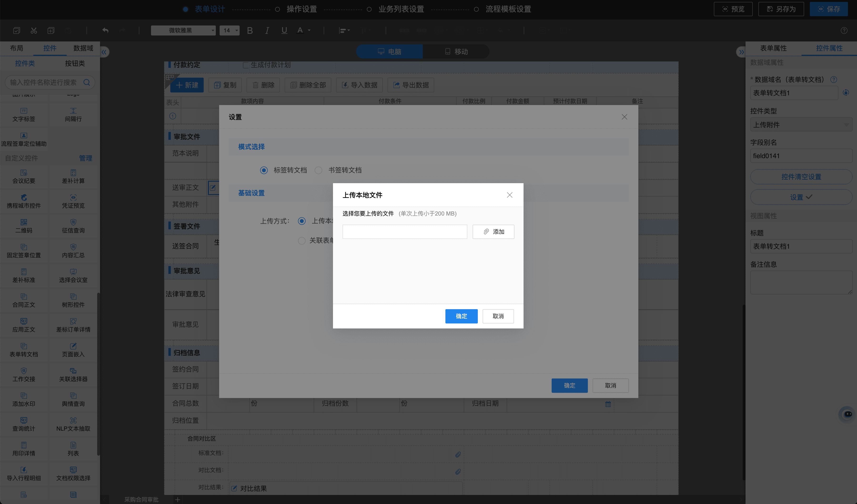Select the 凭证预览 control
857x504 pixels.
click(x=73, y=202)
